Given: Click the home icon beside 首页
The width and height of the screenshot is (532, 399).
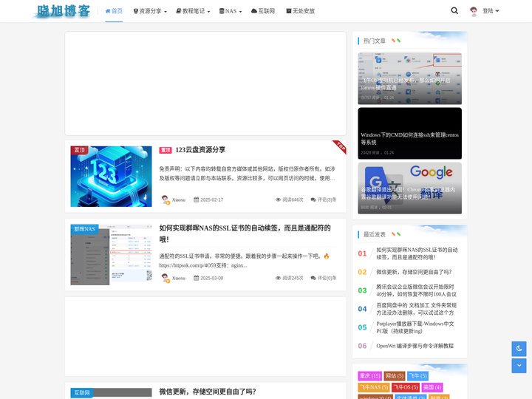Looking at the screenshot, I should (108, 11).
